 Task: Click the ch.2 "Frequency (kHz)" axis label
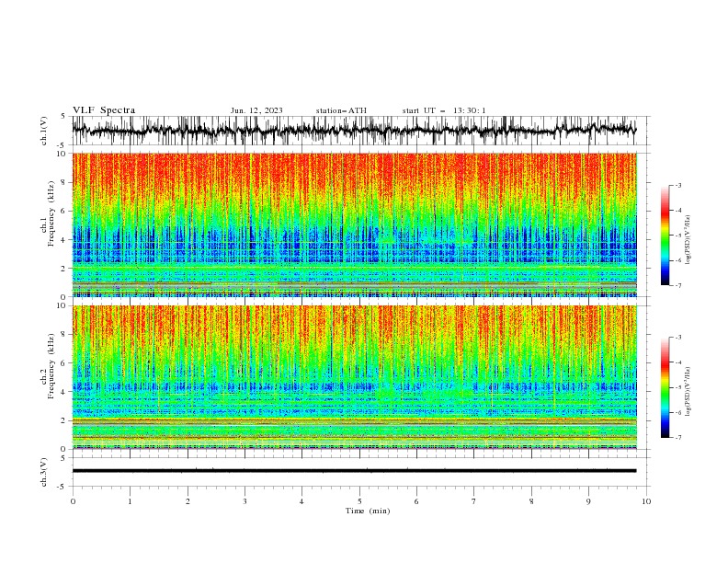click(51, 365)
